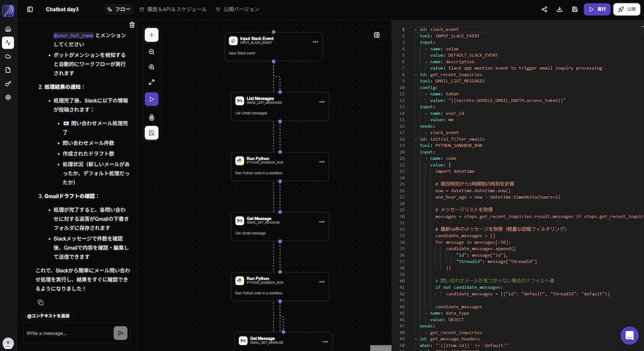Open options menu on Input Slack Event node
The image size is (644, 351).
point(315,42)
